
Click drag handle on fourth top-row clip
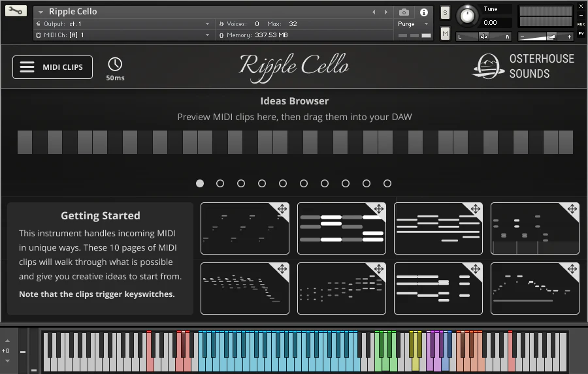pos(572,209)
